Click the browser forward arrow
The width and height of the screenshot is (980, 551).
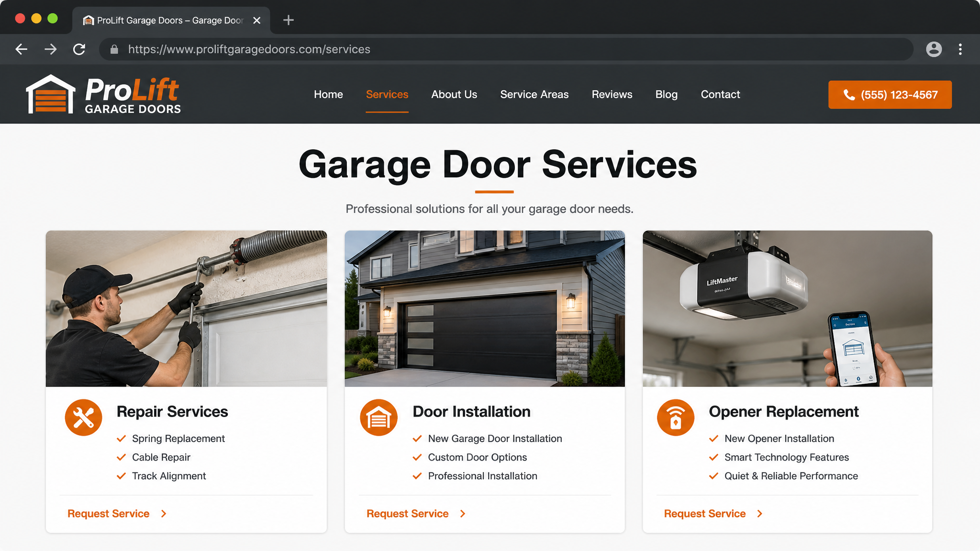(x=50, y=49)
